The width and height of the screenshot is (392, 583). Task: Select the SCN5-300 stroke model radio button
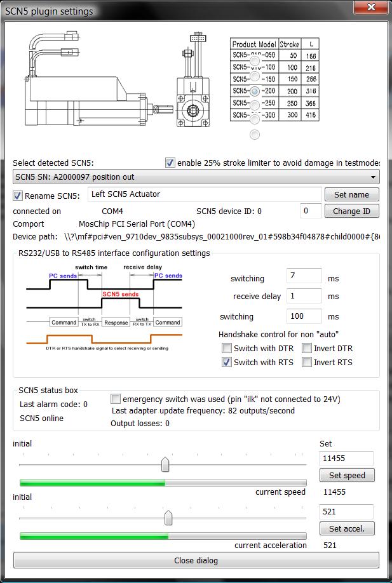click(254, 119)
